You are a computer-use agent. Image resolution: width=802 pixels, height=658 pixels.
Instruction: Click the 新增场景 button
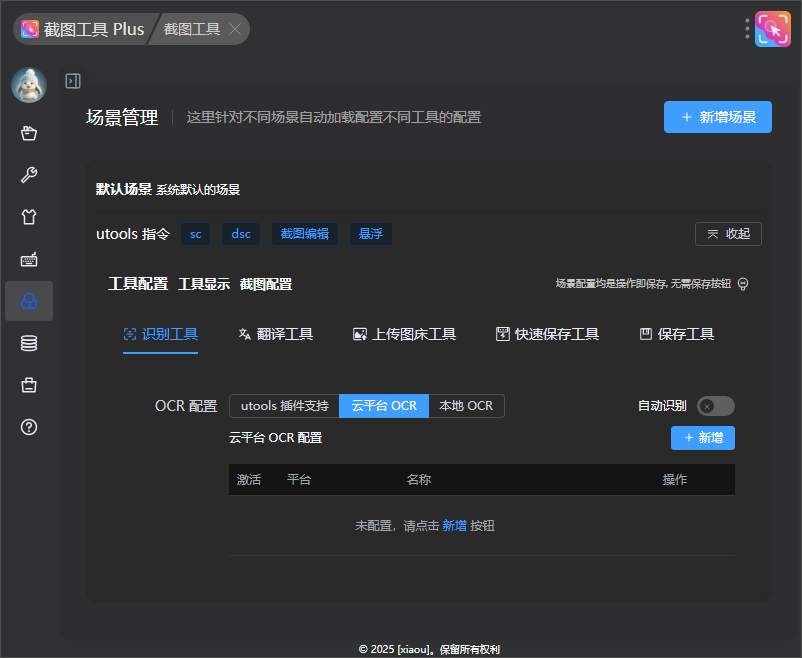pos(717,117)
